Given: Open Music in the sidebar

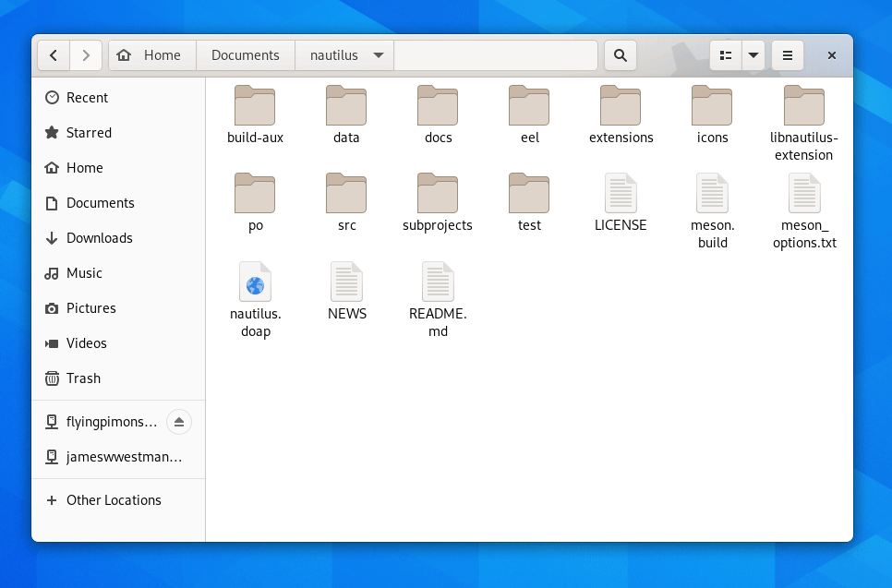Looking at the screenshot, I should click(118, 273).
